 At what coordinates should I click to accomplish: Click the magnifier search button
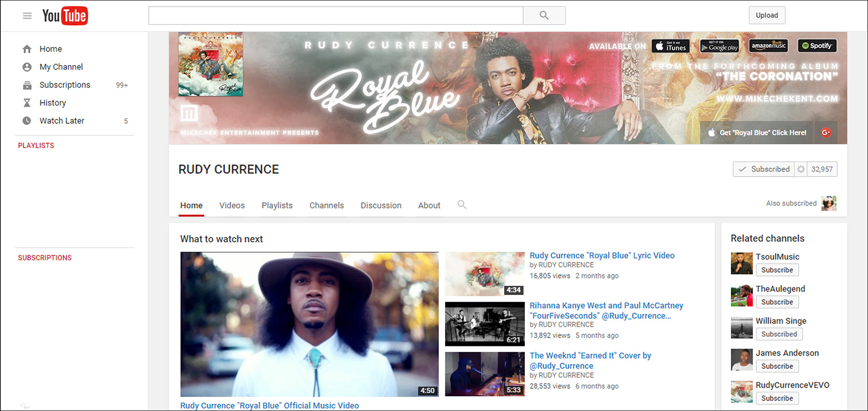pos(544,15)
